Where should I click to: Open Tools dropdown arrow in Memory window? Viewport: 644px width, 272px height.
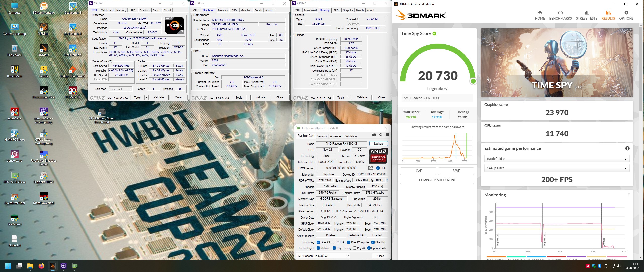click(x=350, y=97)
